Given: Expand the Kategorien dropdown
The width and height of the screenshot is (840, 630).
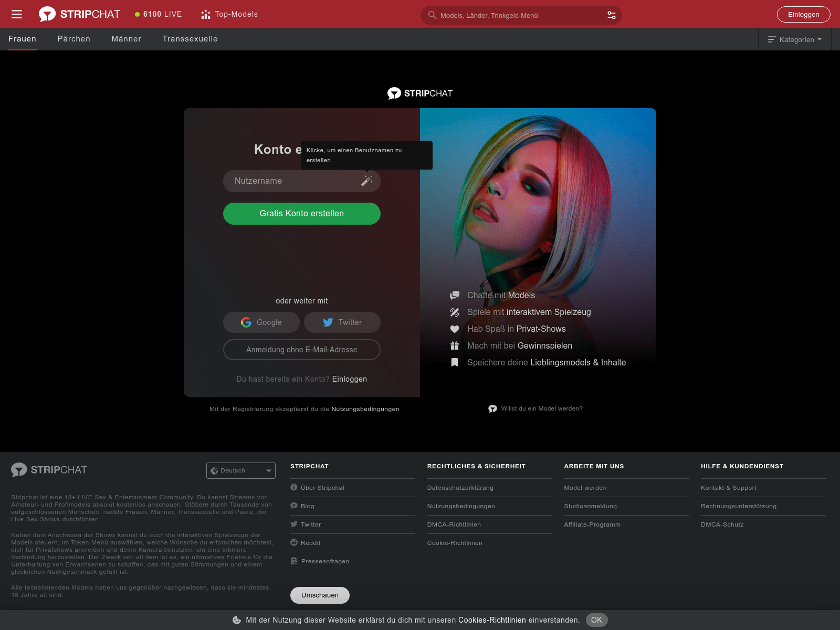Looking at the screenshot, I should pos(795,39).
